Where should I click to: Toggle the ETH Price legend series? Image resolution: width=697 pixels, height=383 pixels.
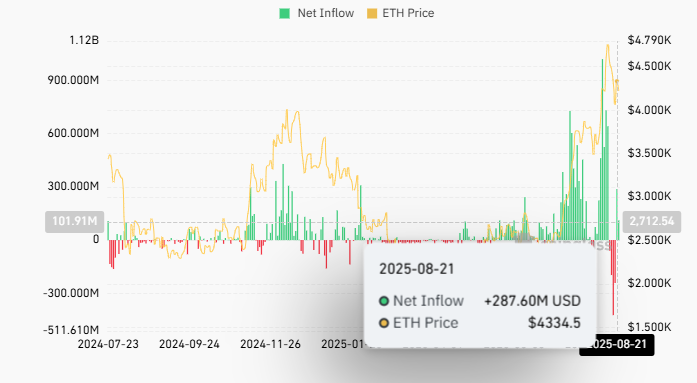(x=401, y=13)
